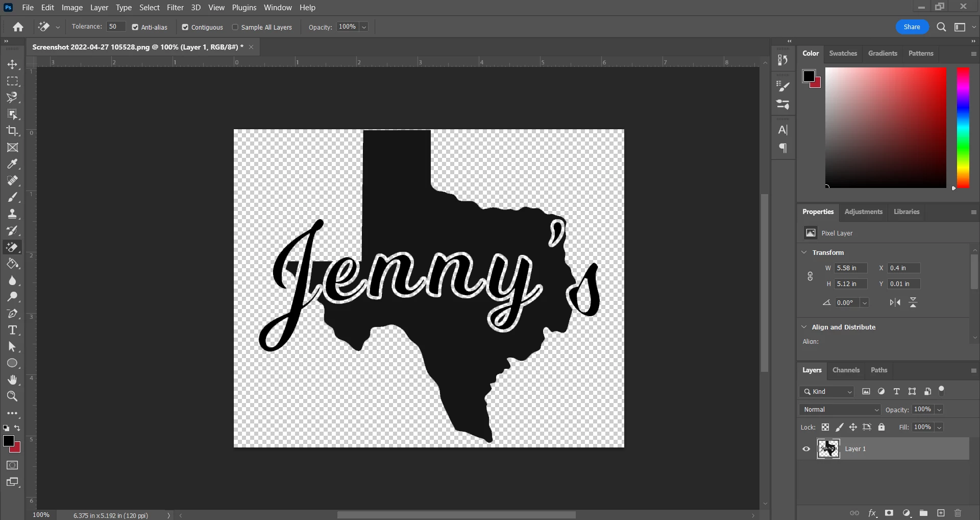The image size is (980, 520).
Task: Delete layer with trash icon
Action: click(958, 513)
